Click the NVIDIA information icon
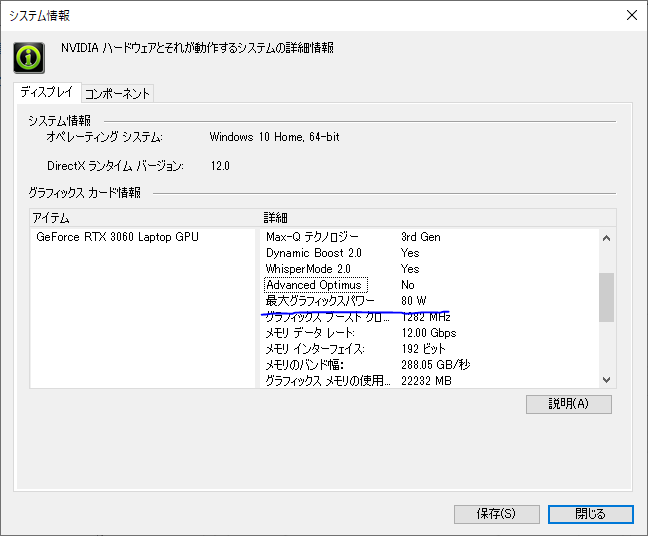The height and width of the screenshot is (536, 648). [x=29, y=58]
